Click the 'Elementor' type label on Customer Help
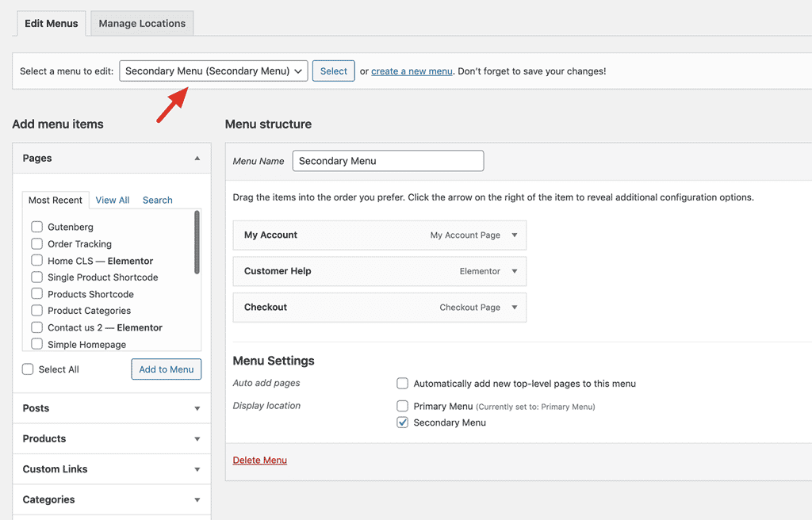Screen dimensions: 812x520 pyautogui.click(x=480, y=271)
